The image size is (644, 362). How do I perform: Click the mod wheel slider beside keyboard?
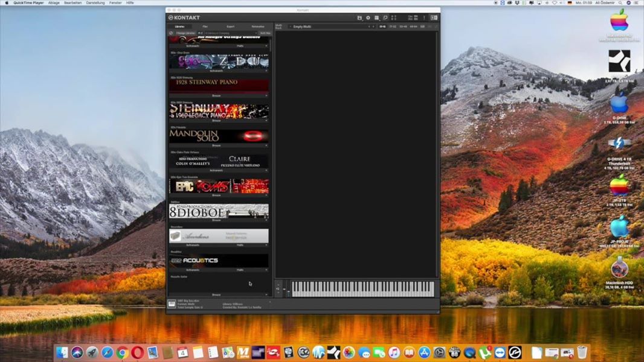click(288, 290)
